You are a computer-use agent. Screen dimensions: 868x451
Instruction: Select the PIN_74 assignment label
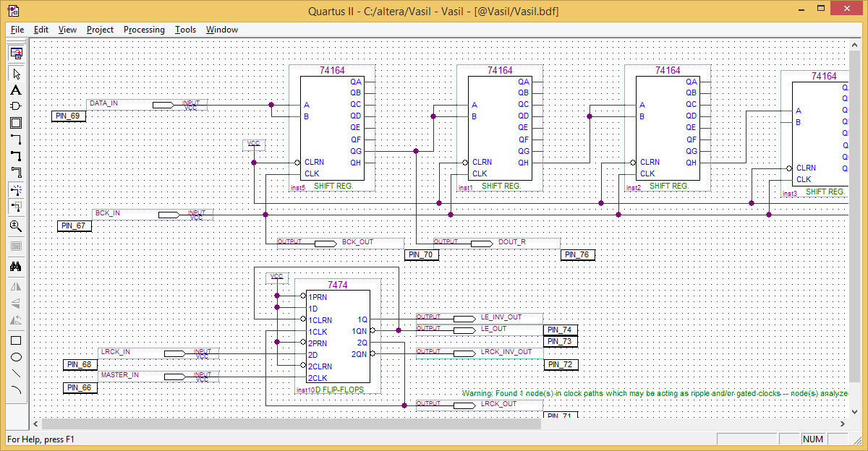click(x=561, y=330)
